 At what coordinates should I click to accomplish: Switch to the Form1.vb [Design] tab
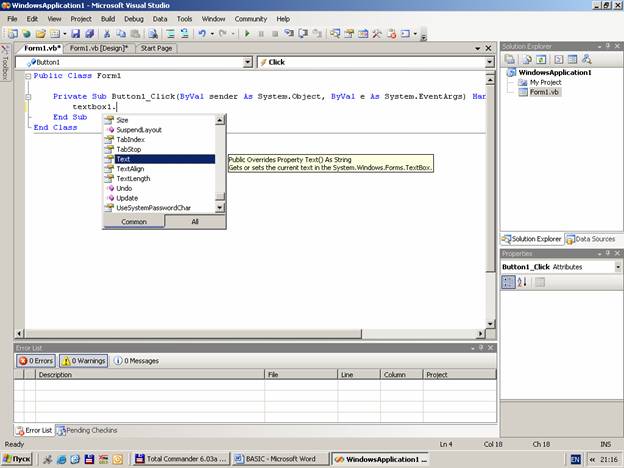click(x=99, y=48)
